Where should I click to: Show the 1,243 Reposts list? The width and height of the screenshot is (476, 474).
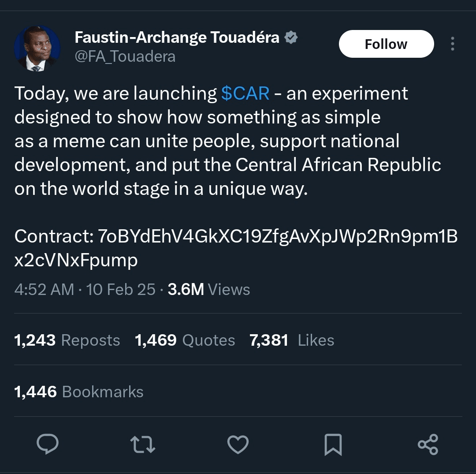point(67,340)
